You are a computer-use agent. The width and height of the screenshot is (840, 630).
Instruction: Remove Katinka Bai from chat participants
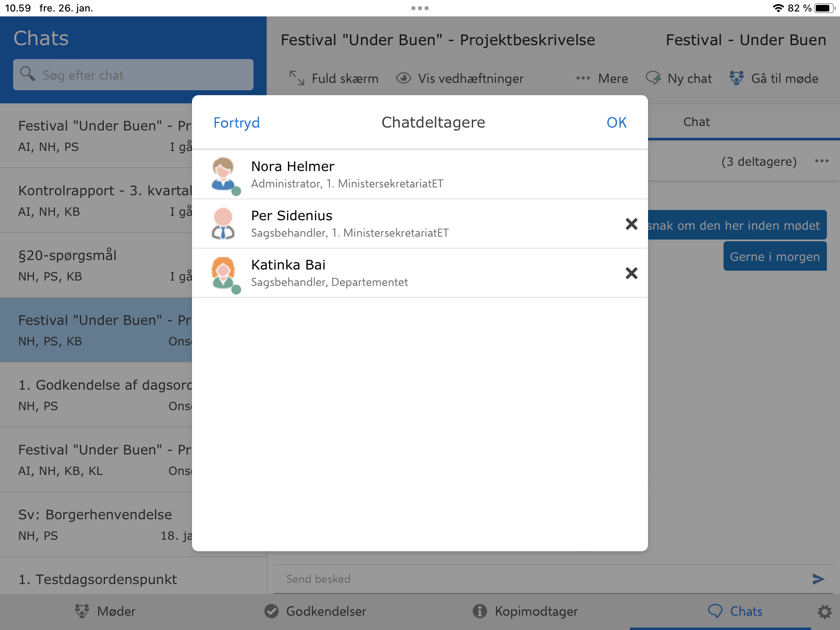coord(631,273)
